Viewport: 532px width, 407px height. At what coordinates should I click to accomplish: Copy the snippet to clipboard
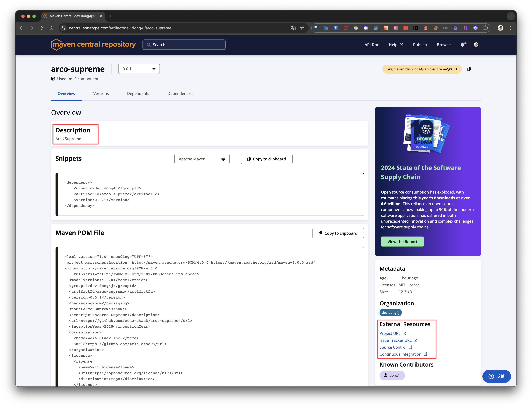pyautogui.click(x=266, y=159)
